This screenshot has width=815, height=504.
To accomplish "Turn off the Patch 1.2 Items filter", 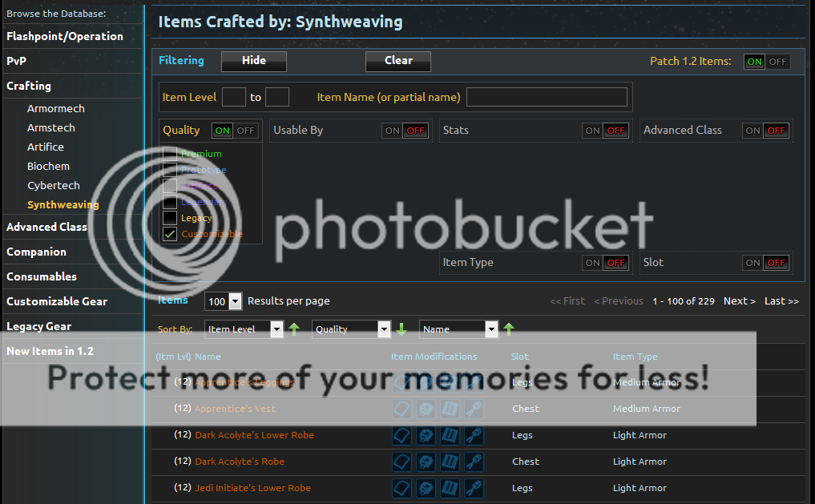I will pos(777,62).
